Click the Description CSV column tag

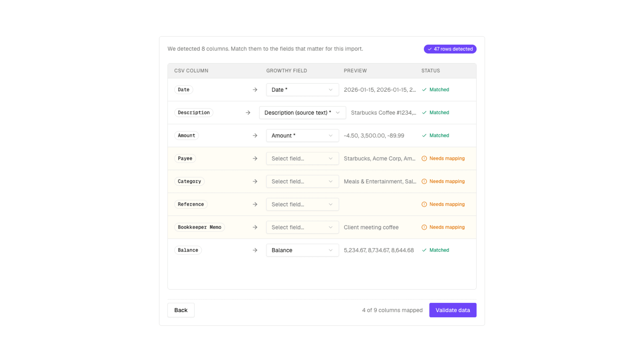pyautogui.click(x=194, y=113)
